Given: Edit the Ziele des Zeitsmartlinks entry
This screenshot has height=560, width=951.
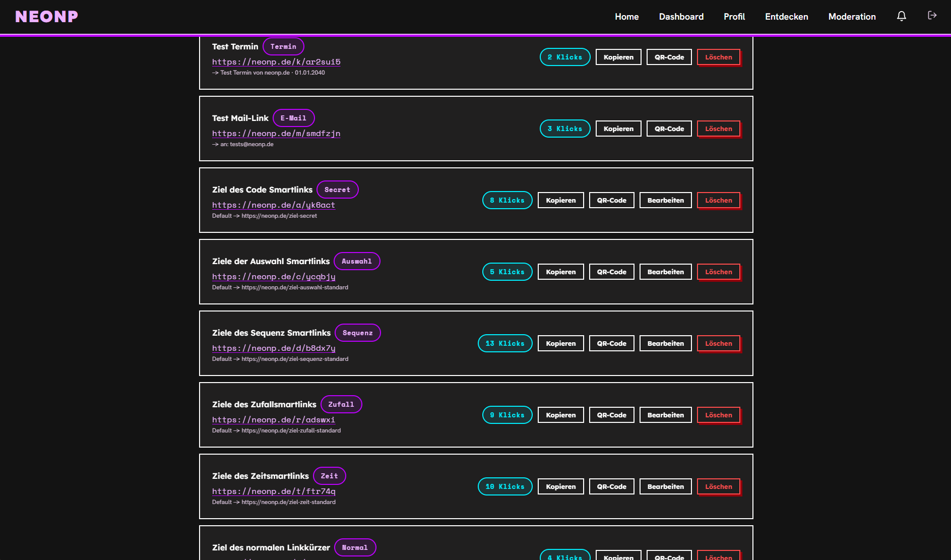Looking at the screenshot, I should click(665, 486).
